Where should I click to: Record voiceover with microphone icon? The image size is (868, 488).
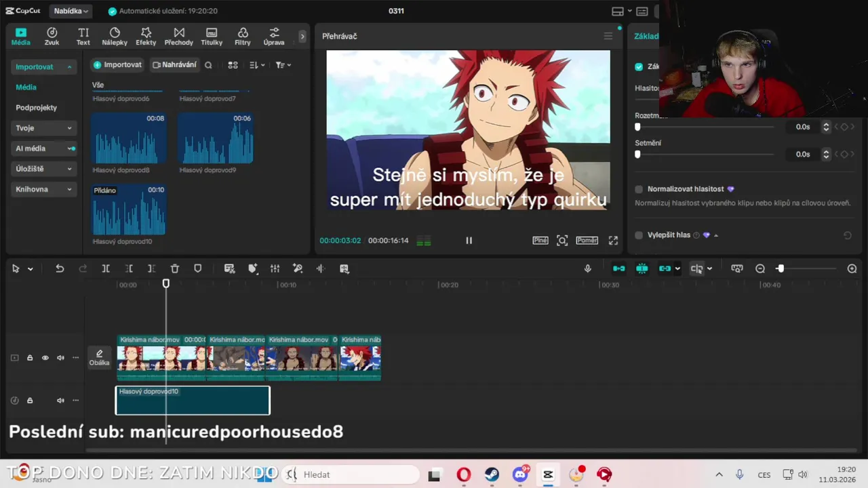(588, 269)
